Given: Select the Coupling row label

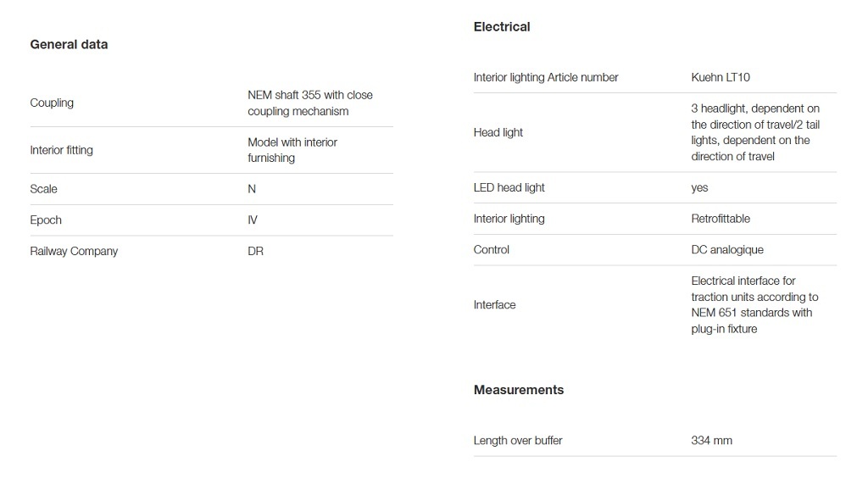Looking at the screenshot, I should tap(52, 103).
